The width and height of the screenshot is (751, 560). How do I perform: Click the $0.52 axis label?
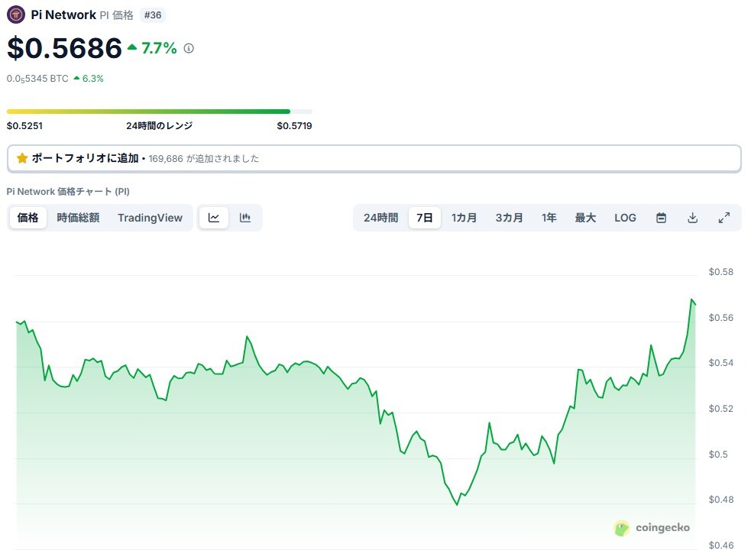coord(721,409)
